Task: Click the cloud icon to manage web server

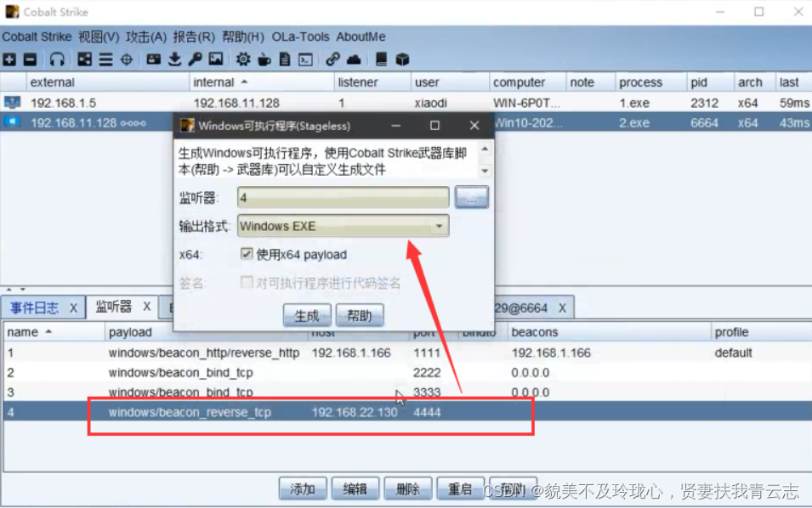Action: (354, 59)
